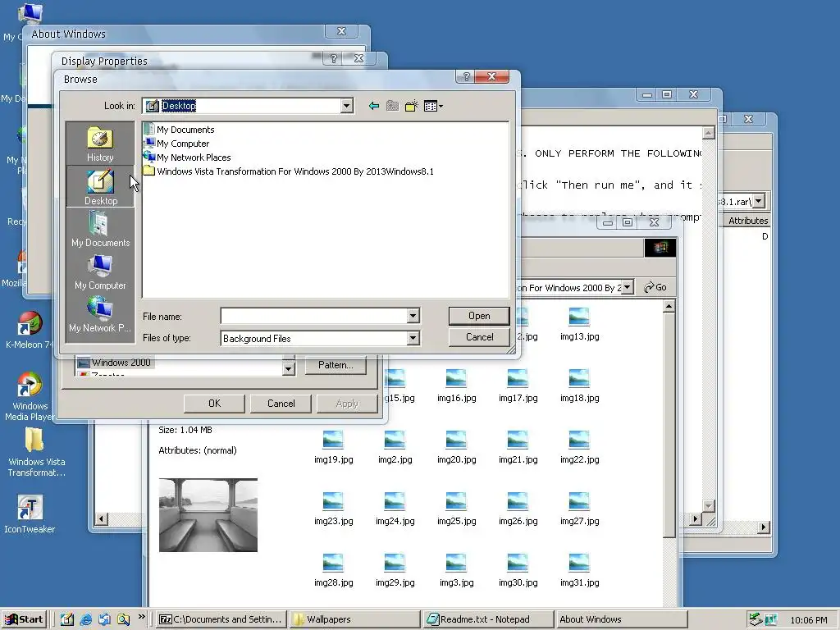
Task: Switch to Readme.txt - Notepad taskbar button
Action: (x=488, y=619)
